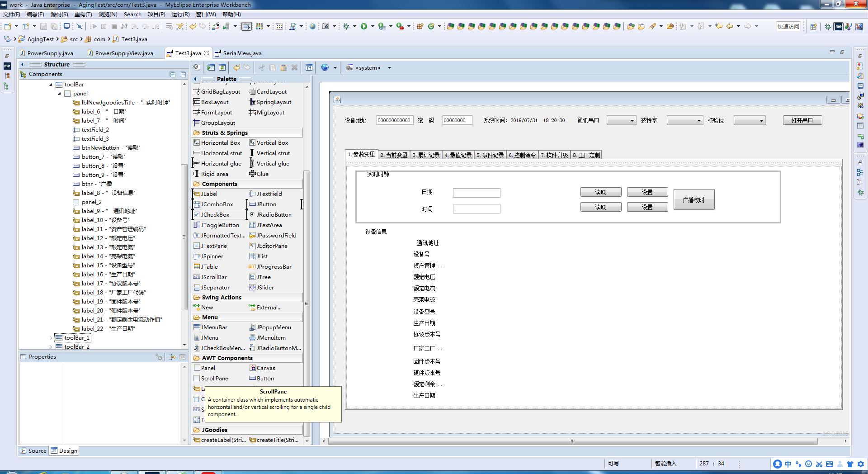Select JCheckBox in the Palette

tap(212, 214)
